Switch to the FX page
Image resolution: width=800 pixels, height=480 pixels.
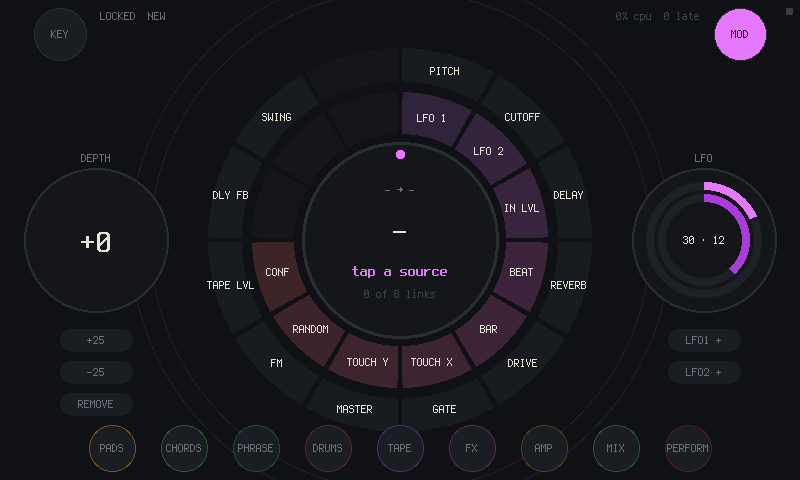[x=472, y=448]
